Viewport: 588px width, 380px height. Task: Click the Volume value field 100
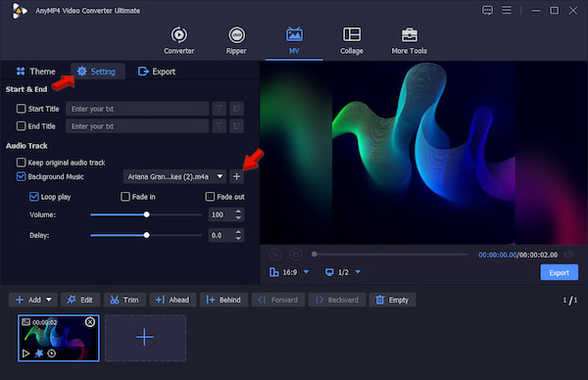tap(221, 214)
